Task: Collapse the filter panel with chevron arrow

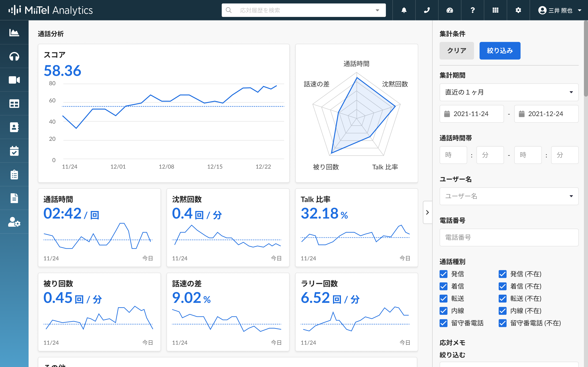Action: pos(427,212)
